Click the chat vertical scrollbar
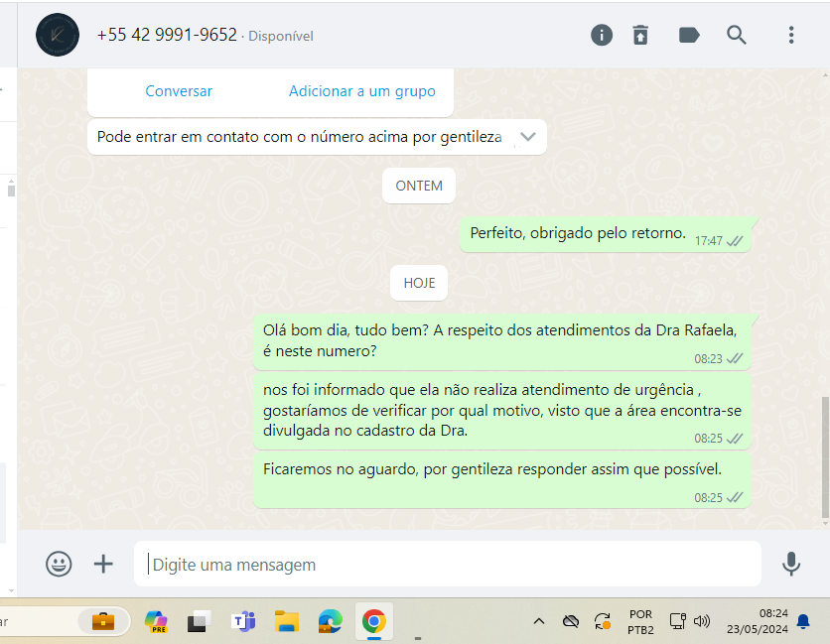Screen dimensions: 830x644 [825, 456]
